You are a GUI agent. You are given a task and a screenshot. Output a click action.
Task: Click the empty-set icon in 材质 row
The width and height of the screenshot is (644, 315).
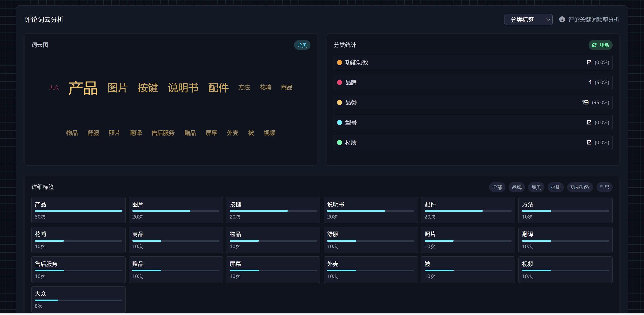point(589,143)
